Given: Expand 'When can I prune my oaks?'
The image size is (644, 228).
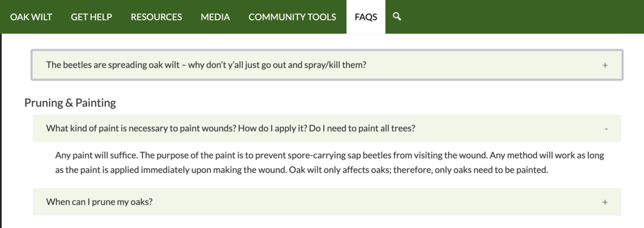Looking at the screenshot, I should [x=327, y=202].
